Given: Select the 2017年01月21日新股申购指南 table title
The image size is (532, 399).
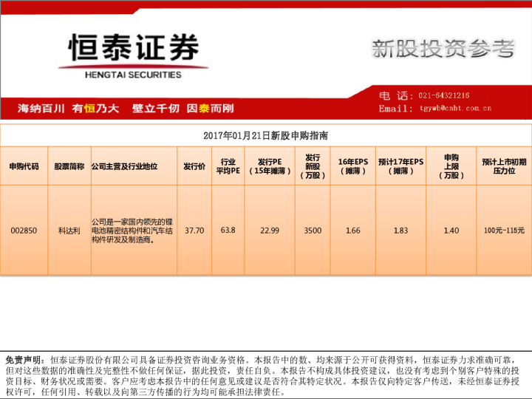Looking at the screenshot, I should click(x=265, y=136).
